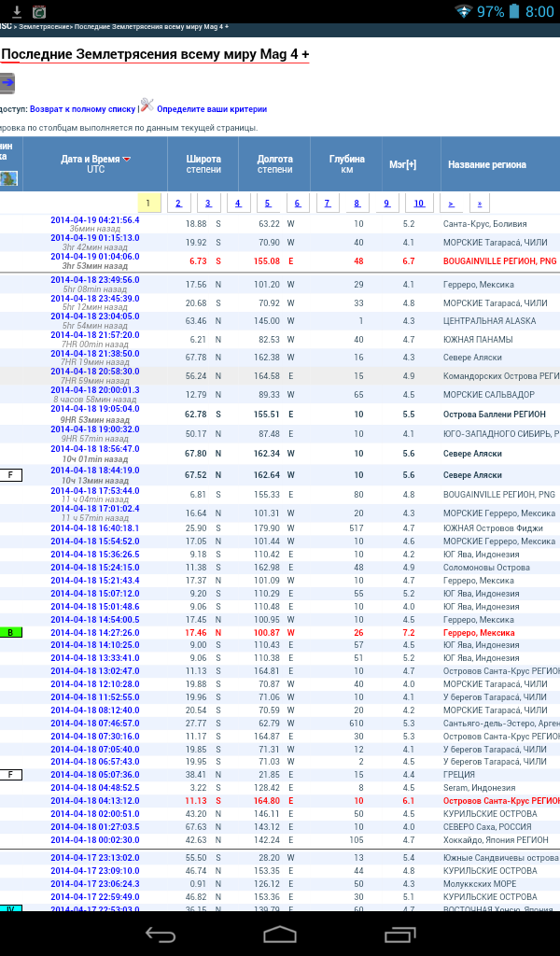This screenshot has height=956, width=560.
Task: Open the 2014-04-19 04:21:56.4 earthquake entry
Action: click(94, 220)
